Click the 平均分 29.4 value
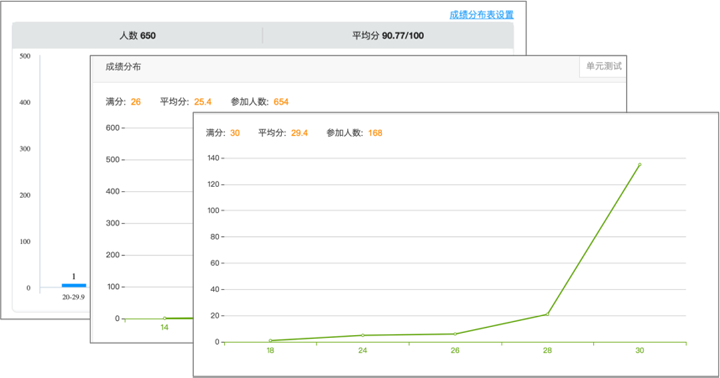Screen dimensions: 720x378 299,133
